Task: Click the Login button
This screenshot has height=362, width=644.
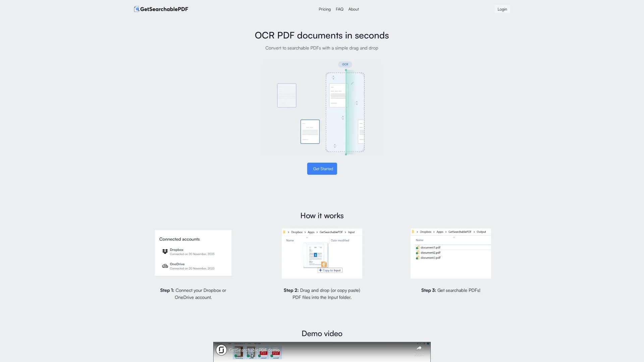Action: click(x=502, y=9)
